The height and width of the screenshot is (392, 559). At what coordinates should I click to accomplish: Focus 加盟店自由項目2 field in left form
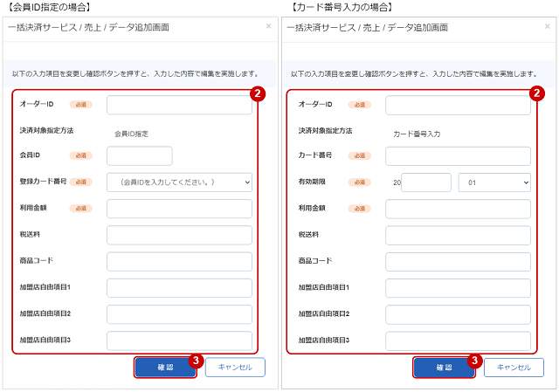coord(179,314)
